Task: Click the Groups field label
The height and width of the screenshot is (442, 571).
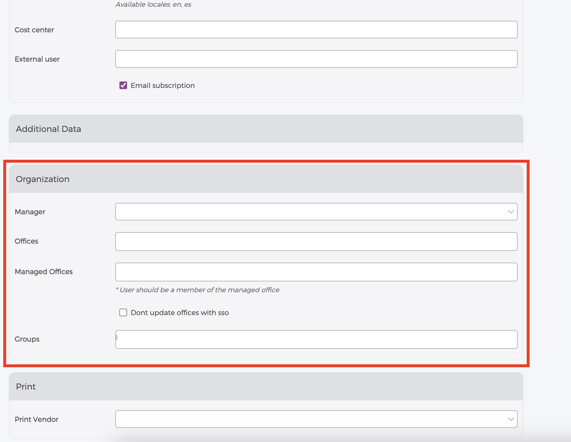Action: point(27,339)
